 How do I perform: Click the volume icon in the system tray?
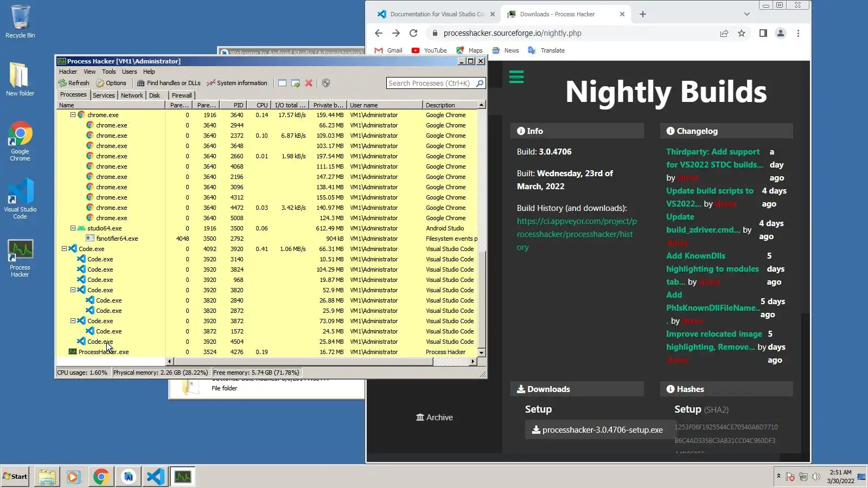point(816,477)
